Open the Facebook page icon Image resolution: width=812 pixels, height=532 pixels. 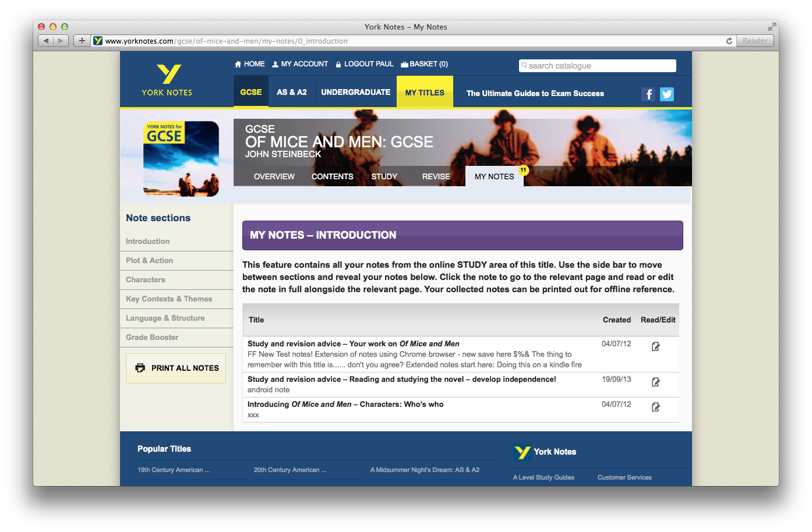pyautogui.click(x=648, y=94)
